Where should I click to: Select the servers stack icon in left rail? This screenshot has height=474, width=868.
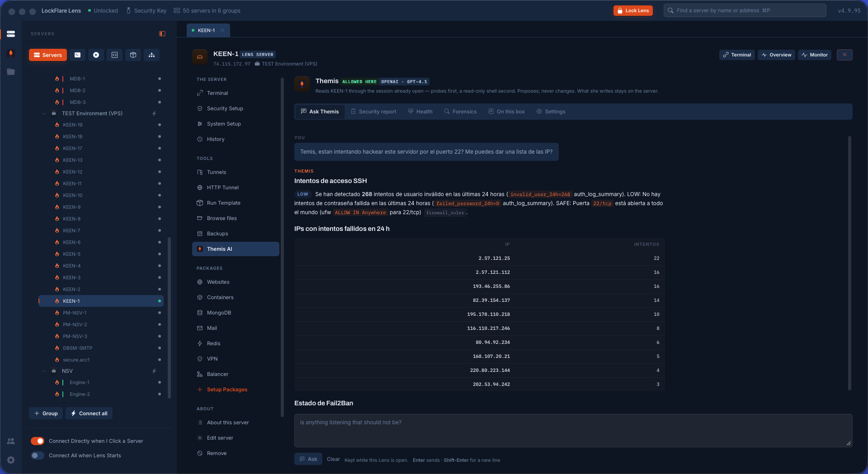(x=11, y=34)
